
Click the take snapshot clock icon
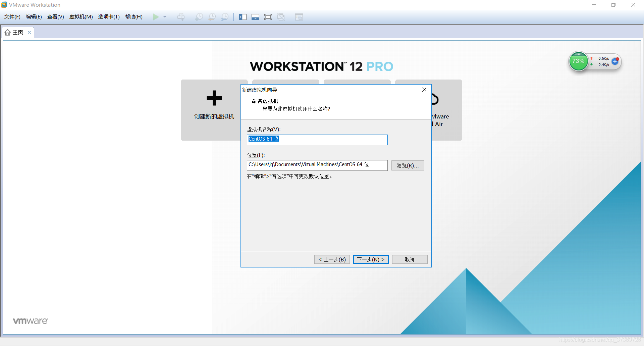coord(199,17)
